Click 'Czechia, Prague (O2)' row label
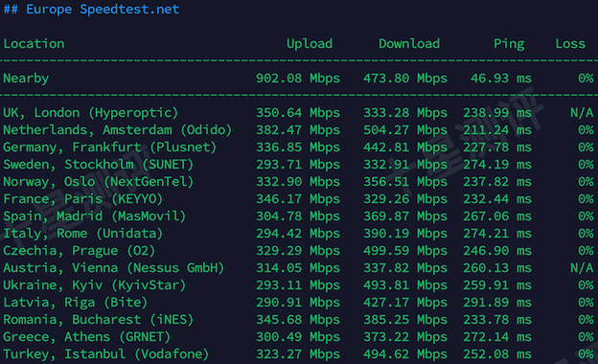Screen dimensions: 598x364 tap(80, 251)
